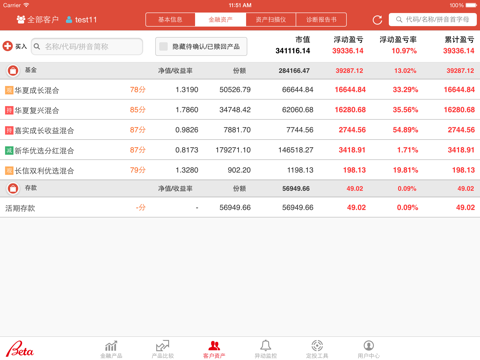480x360 pixels.
Task: Tap the Beta logo in bottom corner
Action: coord(20,349)
